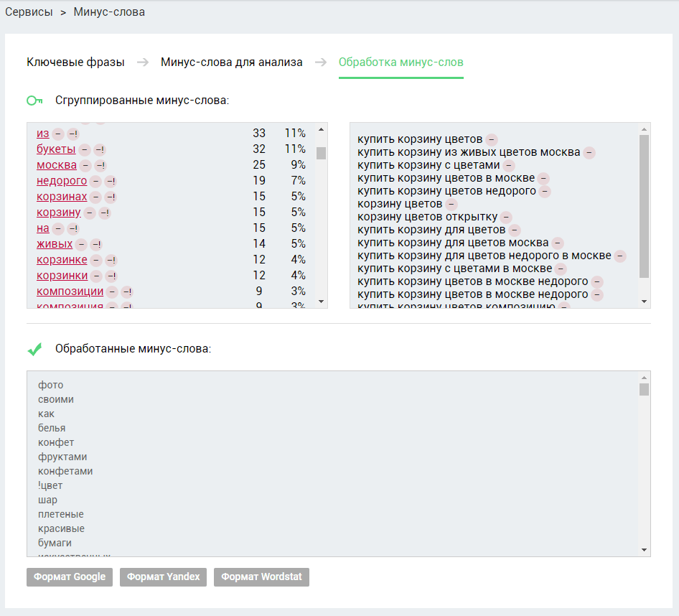Add «москва» as minus-word with the minus icon

pos(85,165)
